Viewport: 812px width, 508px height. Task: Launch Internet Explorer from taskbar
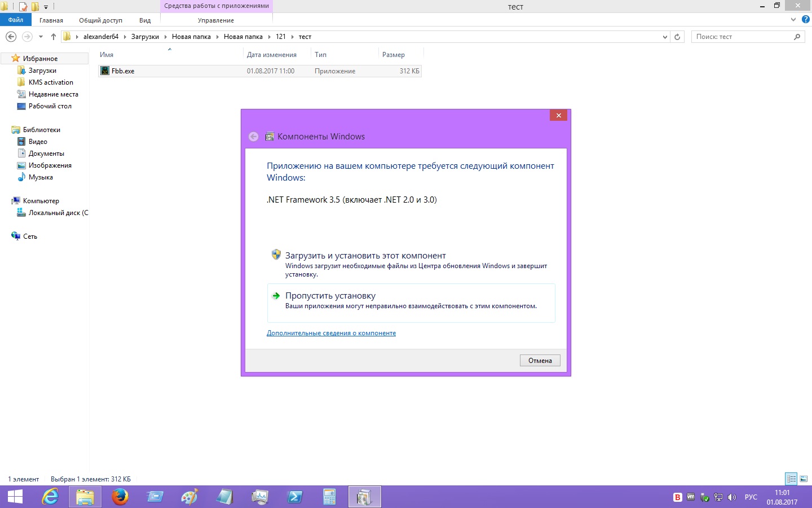50,497
